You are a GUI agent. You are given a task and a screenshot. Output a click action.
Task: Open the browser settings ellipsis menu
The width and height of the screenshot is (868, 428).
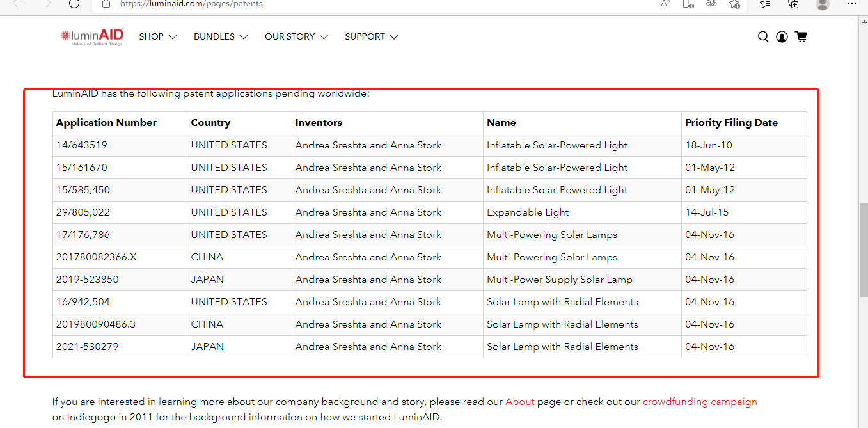tap(851, 4)
